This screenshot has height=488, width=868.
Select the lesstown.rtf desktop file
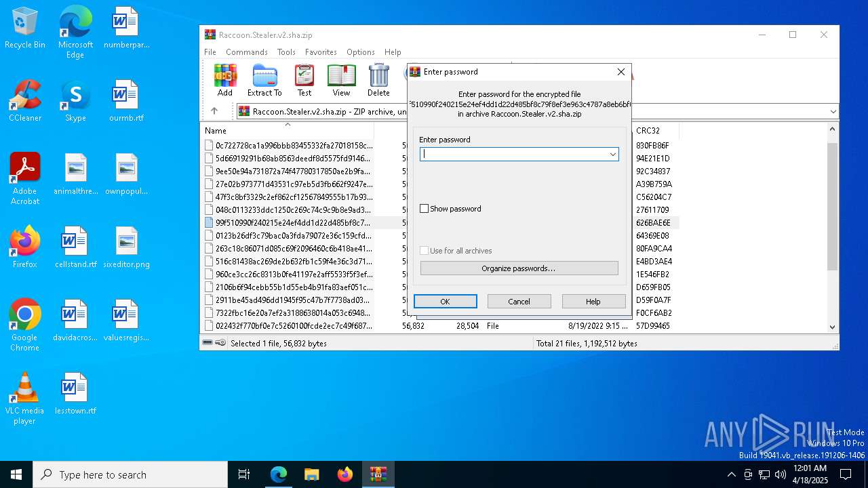pos(75,394)
